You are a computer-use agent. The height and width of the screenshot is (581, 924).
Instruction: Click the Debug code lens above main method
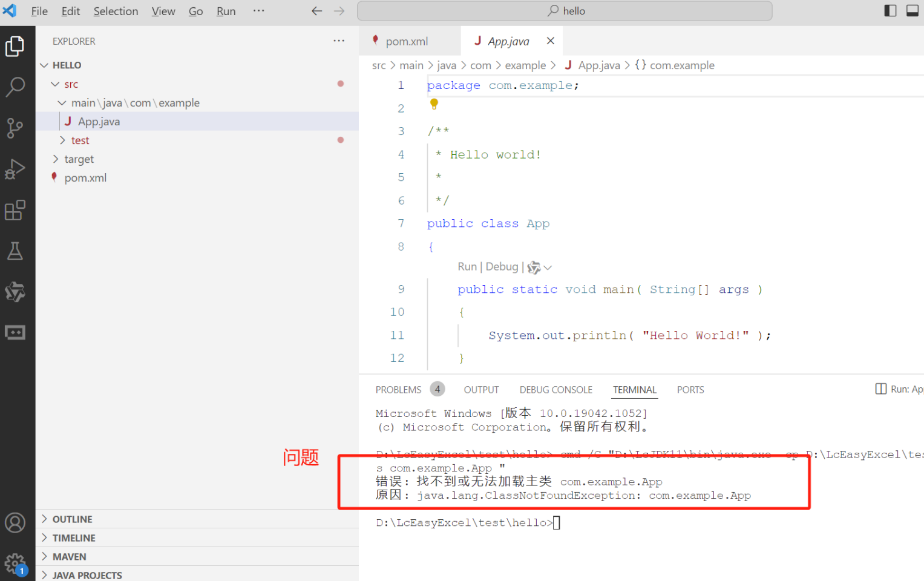point(502,266)
